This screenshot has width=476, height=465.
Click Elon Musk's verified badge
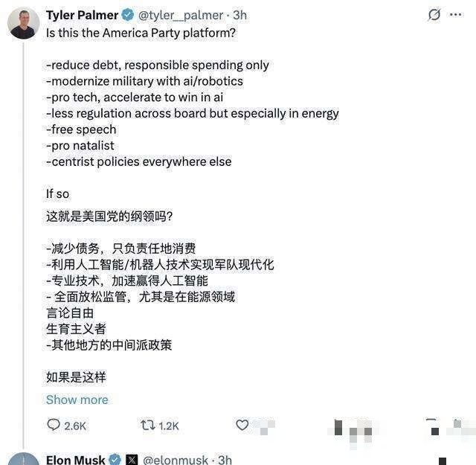(x=115, y=460)
